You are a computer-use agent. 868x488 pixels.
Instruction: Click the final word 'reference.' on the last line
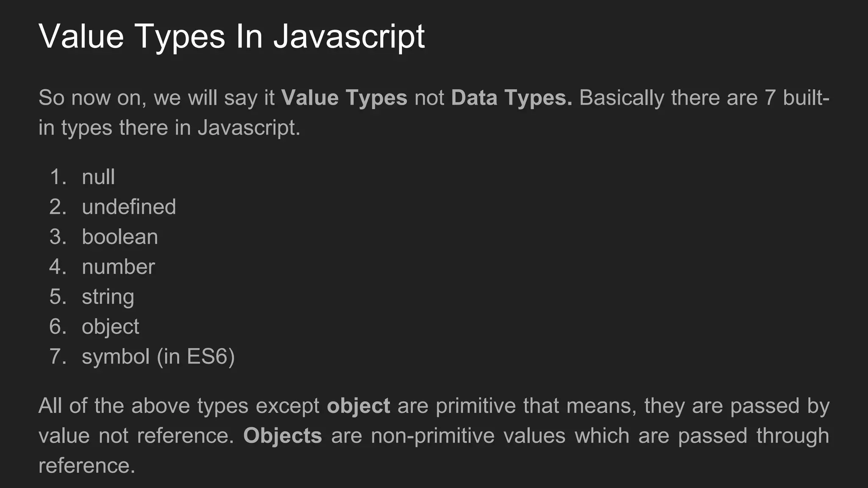(86, 466)
